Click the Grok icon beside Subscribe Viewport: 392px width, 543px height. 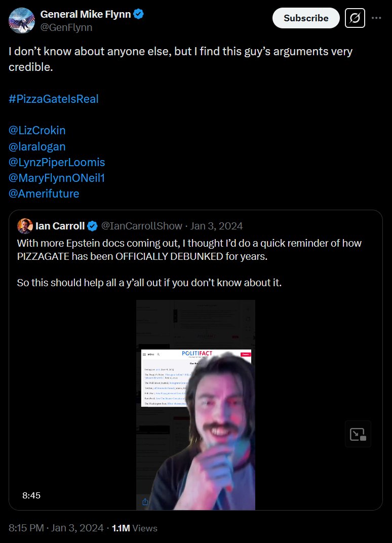pos(355,18)
